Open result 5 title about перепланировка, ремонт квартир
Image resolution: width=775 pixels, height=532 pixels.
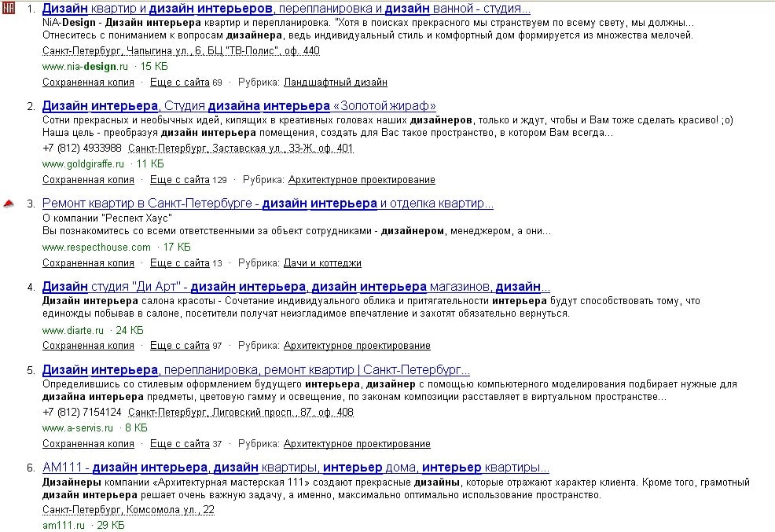[x=256, y=369]
